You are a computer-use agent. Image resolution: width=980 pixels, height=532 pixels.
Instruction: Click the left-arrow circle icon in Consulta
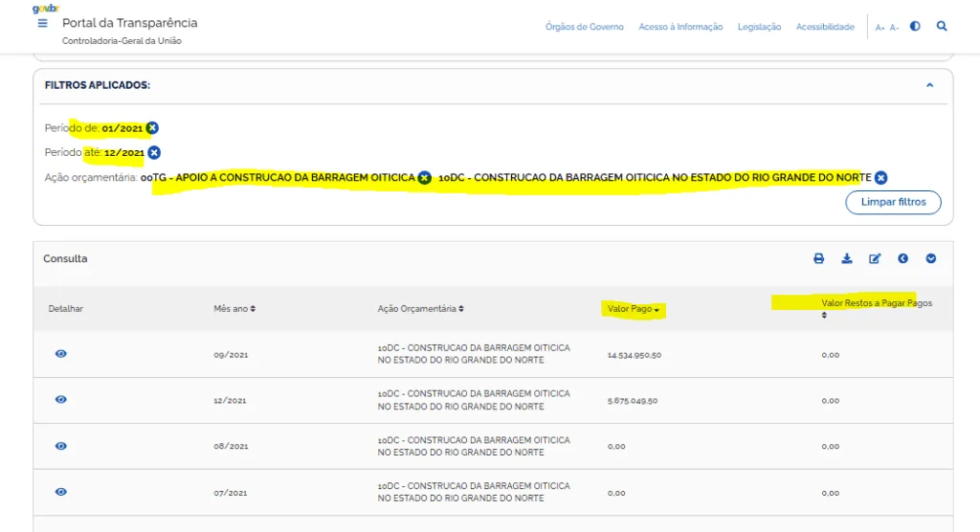pyautogui.click(x=903, y=258)
